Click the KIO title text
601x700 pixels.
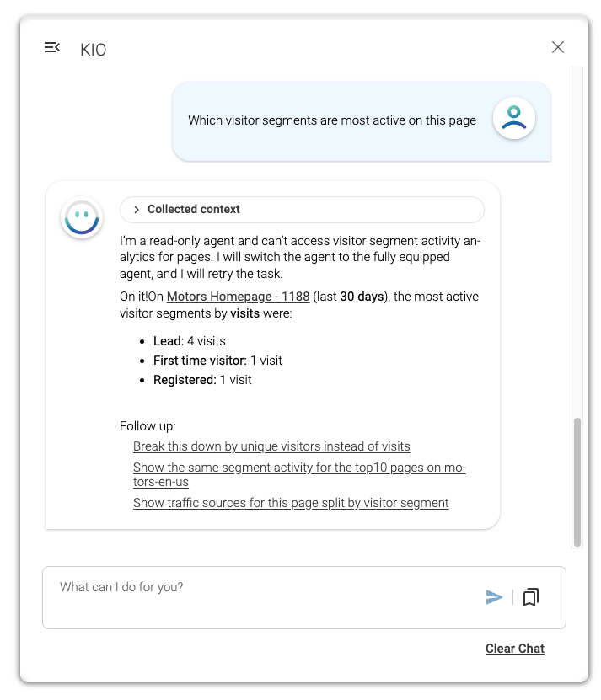pos(93,50)
